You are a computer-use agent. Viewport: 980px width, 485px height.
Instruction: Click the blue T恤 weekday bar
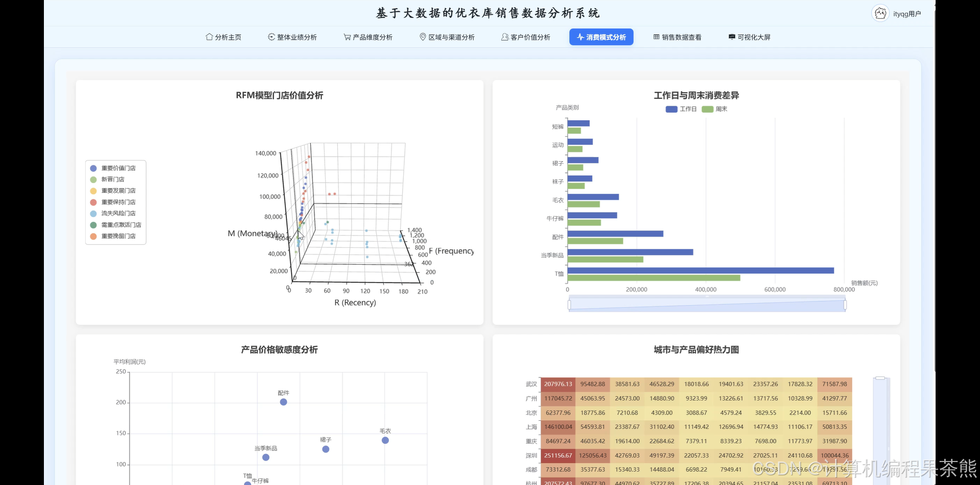(x=701, y=271)
